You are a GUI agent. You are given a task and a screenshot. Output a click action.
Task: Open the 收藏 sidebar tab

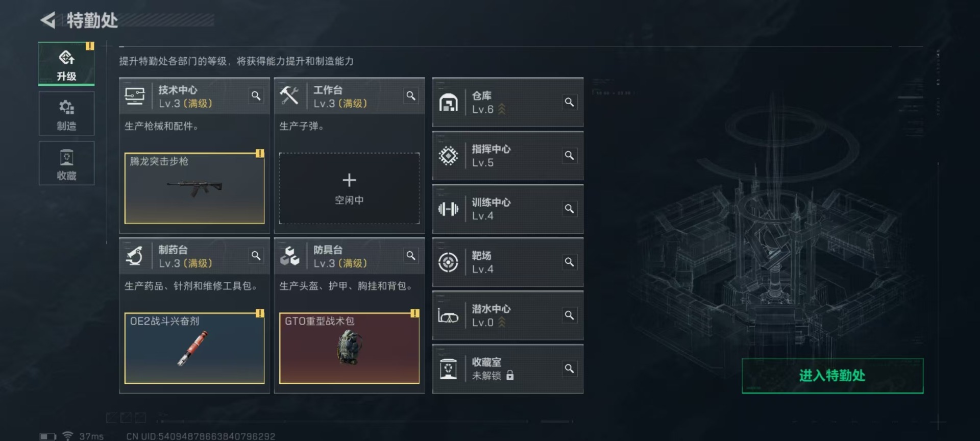pyautogui.click(x=66, y=163)
